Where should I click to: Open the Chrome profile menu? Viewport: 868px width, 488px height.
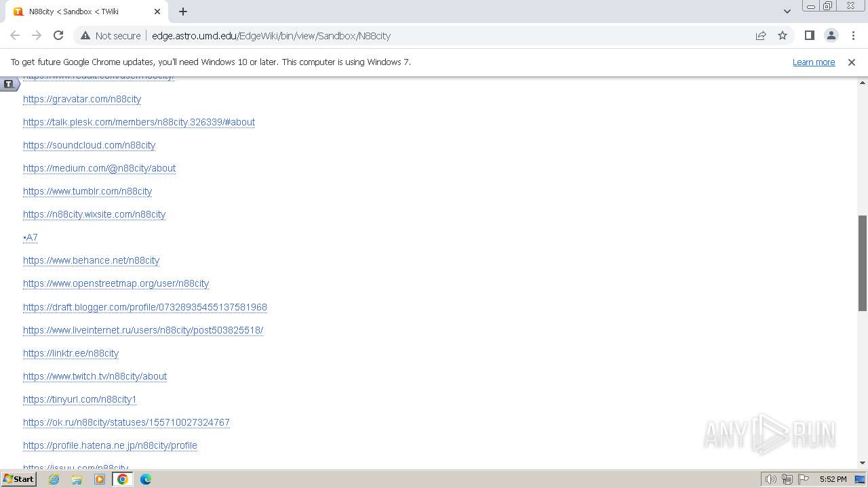831,35
